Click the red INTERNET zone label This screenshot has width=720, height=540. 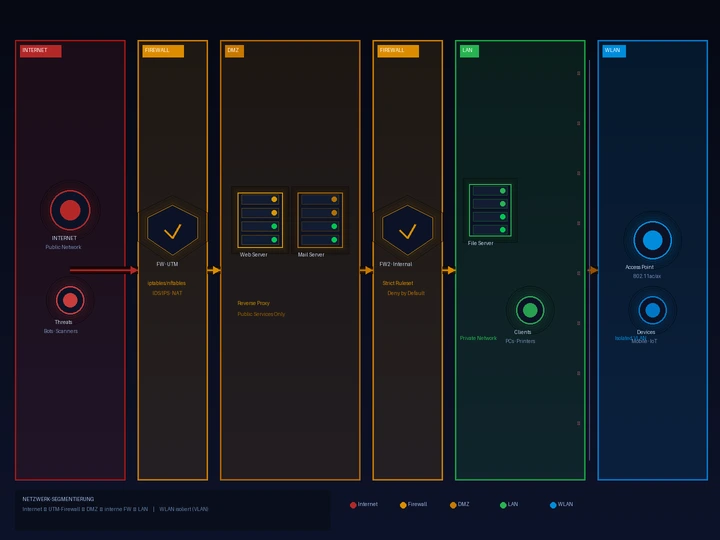(40, 51)
